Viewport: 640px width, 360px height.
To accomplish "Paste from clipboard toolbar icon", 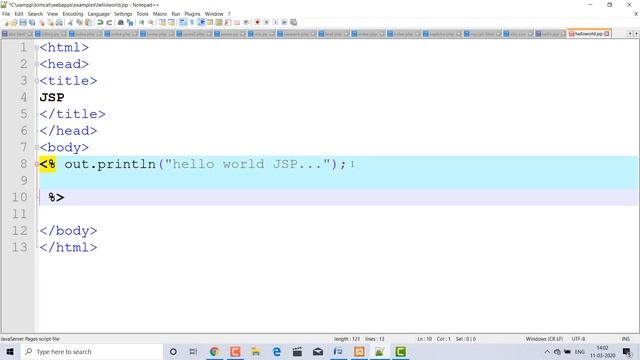I will pos(88,22).
